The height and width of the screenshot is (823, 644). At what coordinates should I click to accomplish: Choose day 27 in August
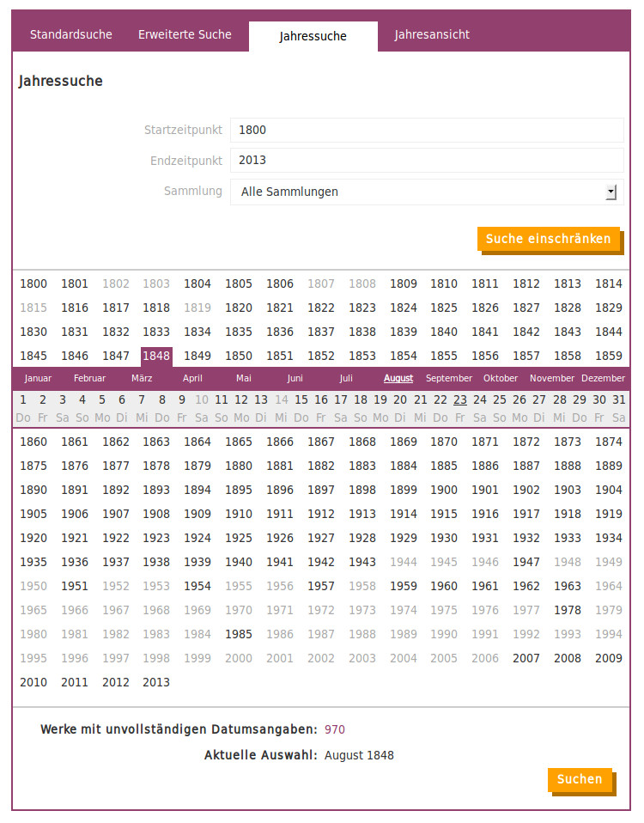coord(539,400)
